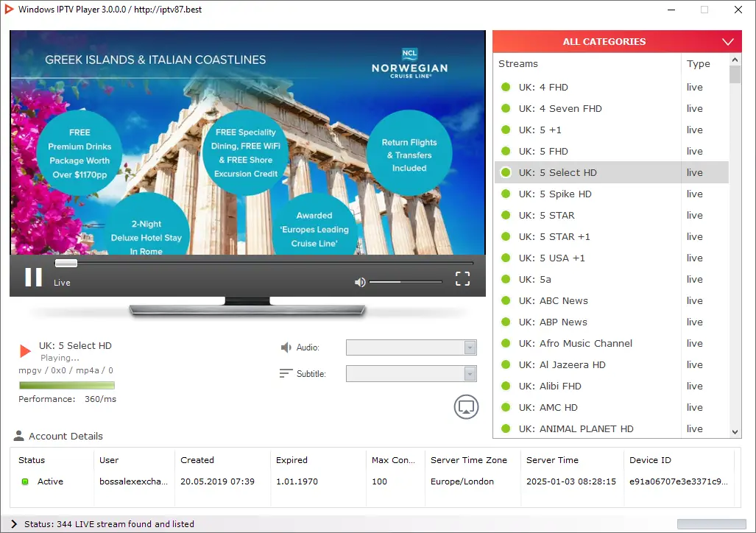Click the expired date 1.01.1970
756x533 pixels.
pyautogui.click(x=297, y=481)
